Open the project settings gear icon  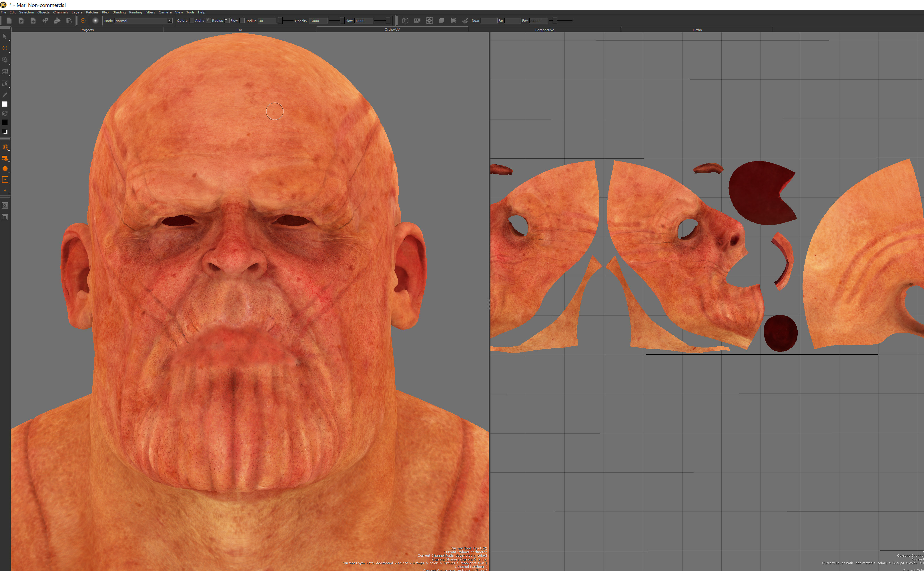[x=69, y=21]
